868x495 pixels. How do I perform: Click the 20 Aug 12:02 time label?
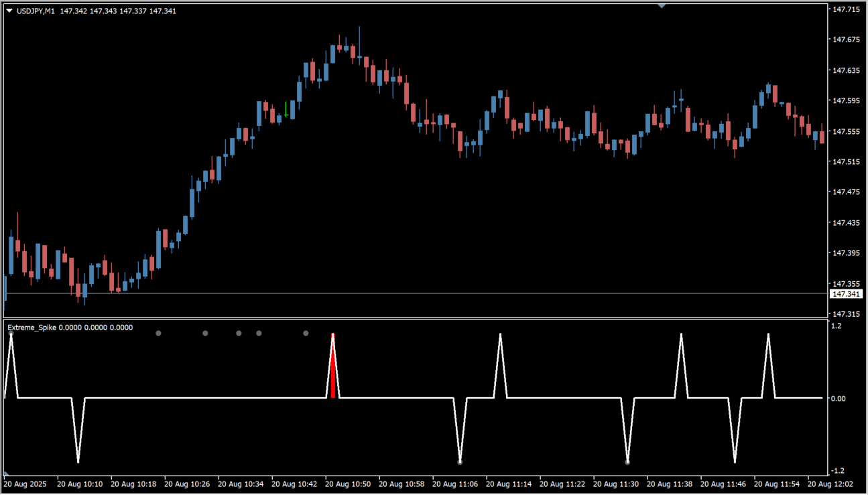pyautogui.click(x=830, y=484)
